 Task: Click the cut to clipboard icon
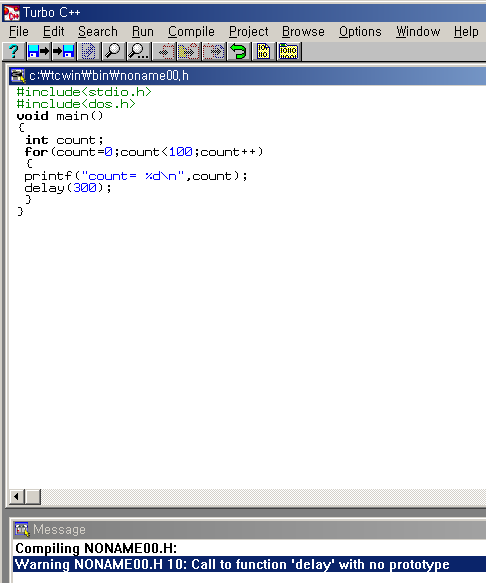click(x=165, y=51)
